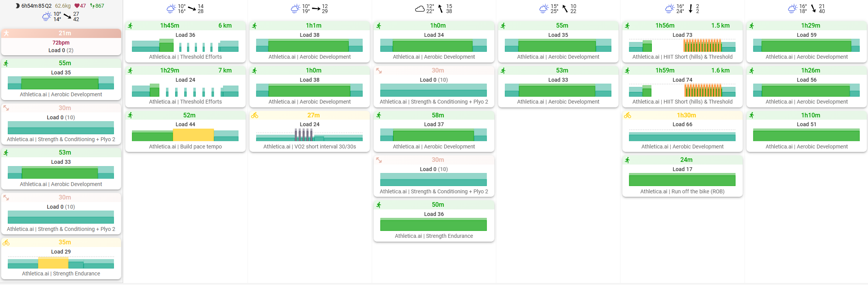868x285 pixels.
Task: Click the cycling icon on the 35m workout
Action: [x=6, y=242]
